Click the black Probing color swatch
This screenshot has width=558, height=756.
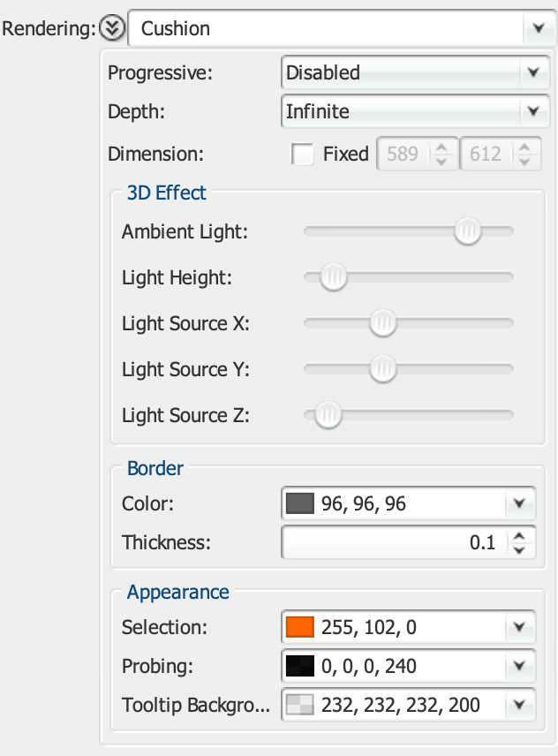pyautogui.click(x=300, y=666)
